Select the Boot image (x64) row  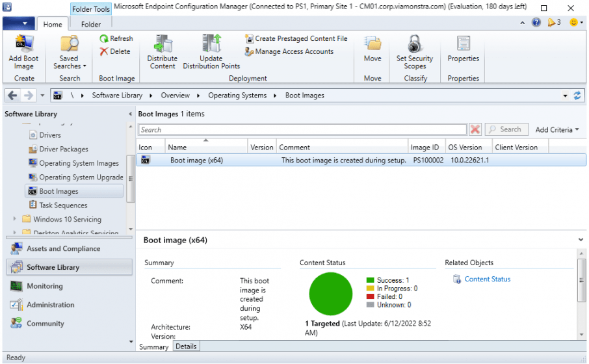tap(361, 161)
